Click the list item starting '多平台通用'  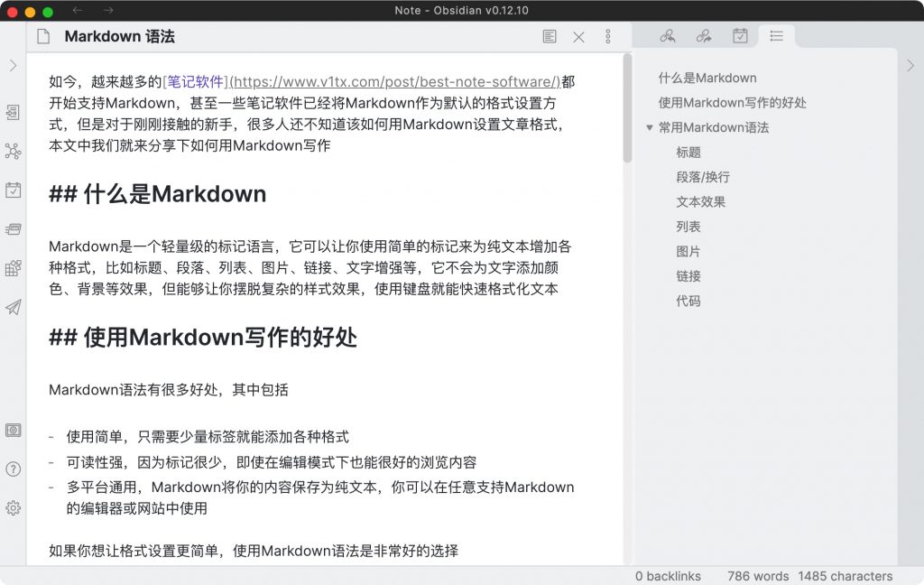tap(320, 497)
